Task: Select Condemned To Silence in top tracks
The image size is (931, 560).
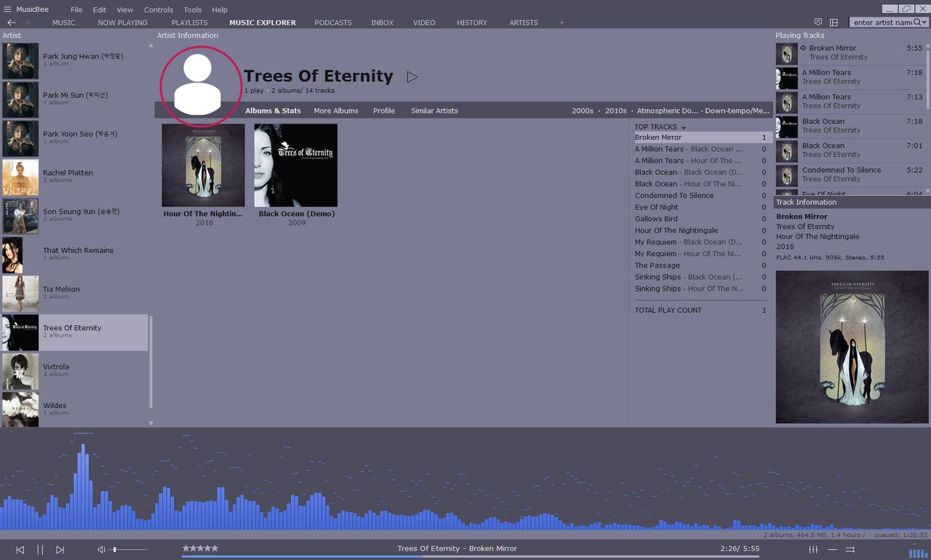Action: [x=700, y=196]
